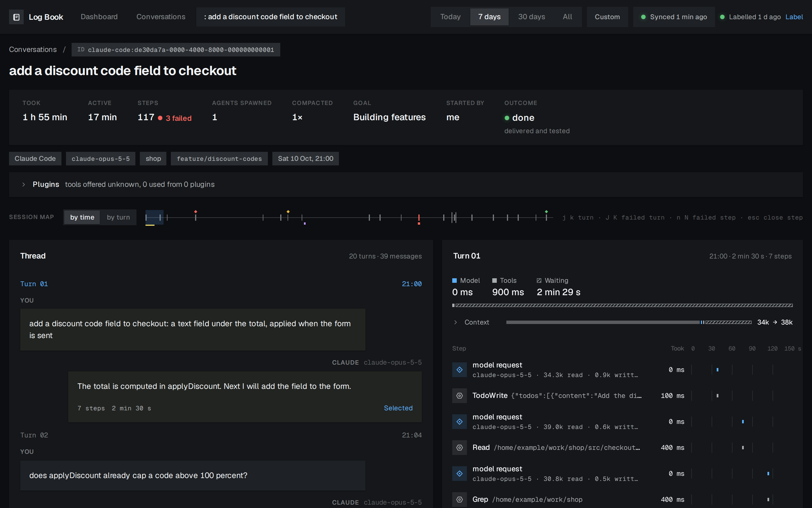Click the Grep step tool icon

coord(459,500)
